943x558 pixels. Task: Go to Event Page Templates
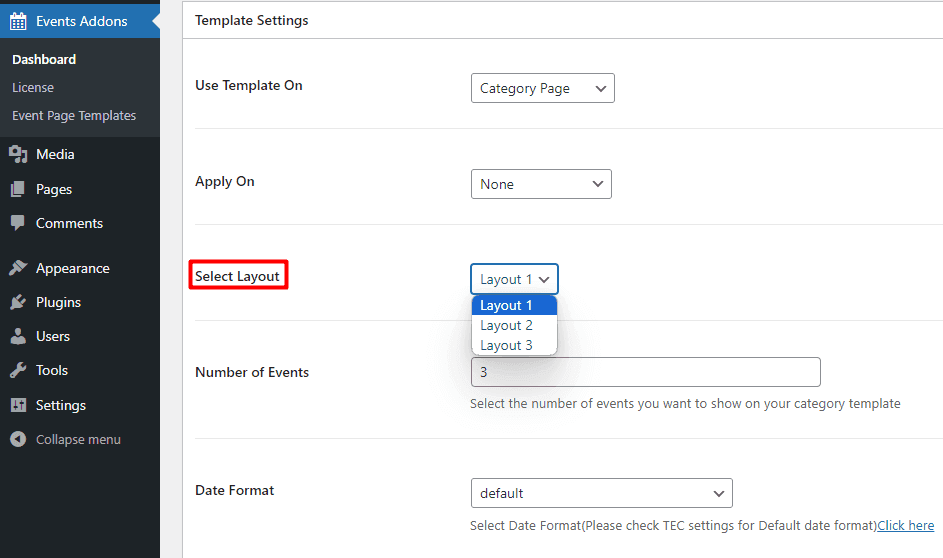pos(74,116)
